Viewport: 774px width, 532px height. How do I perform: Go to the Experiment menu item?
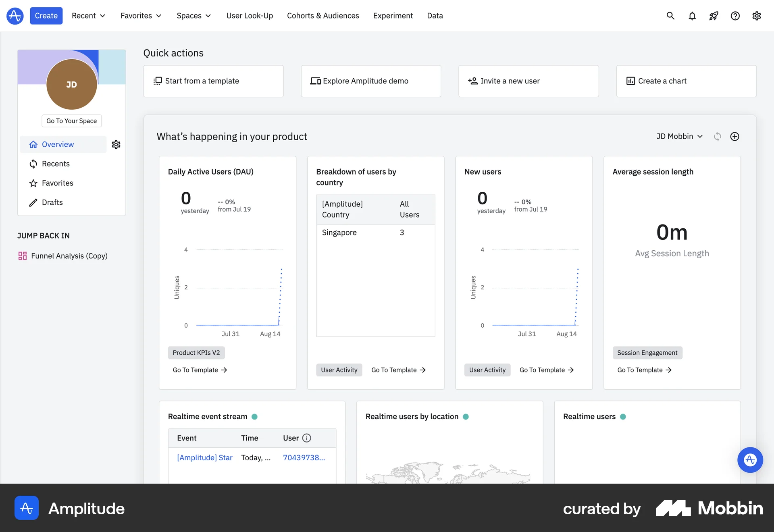click(x=393, y=16)
